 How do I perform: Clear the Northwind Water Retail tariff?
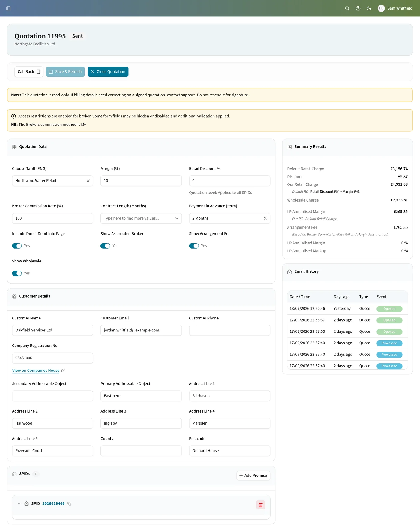(88, 181)
